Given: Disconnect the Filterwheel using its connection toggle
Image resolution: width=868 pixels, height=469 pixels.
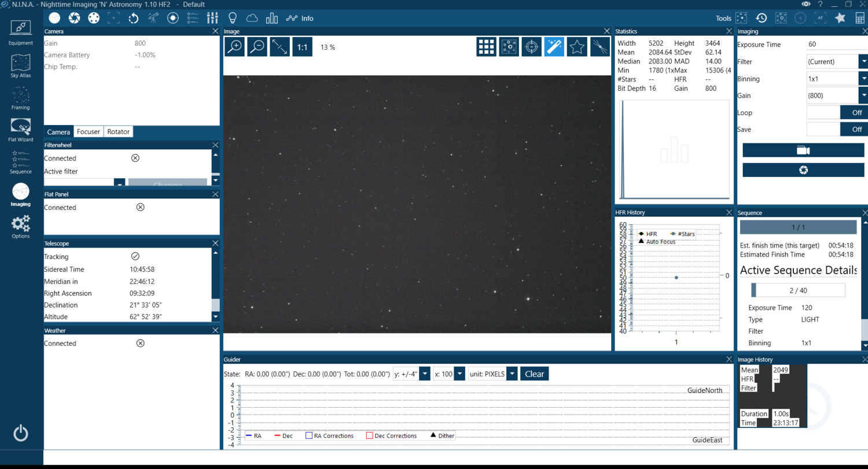Looking at the screenshot, I should click(x=135, y=158).
